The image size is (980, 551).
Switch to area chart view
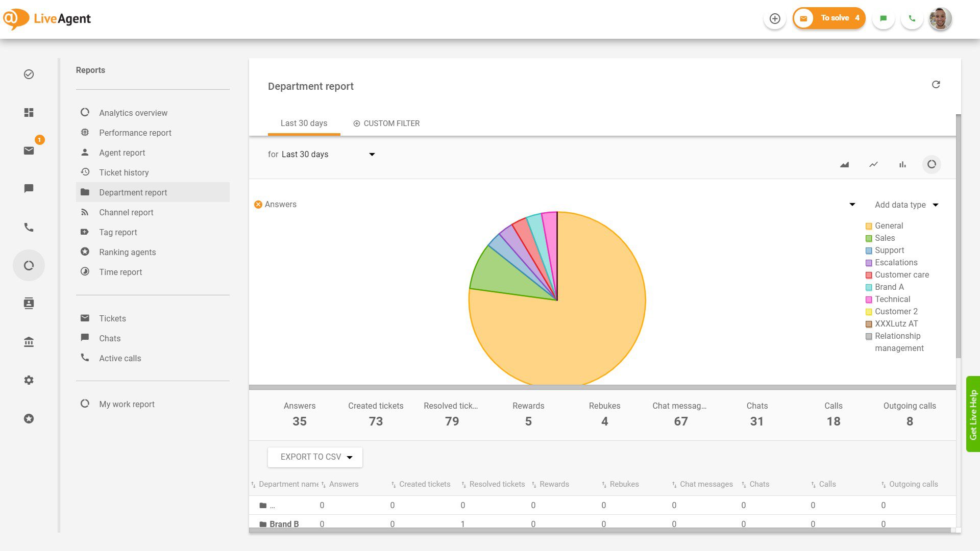pos(844,164)
